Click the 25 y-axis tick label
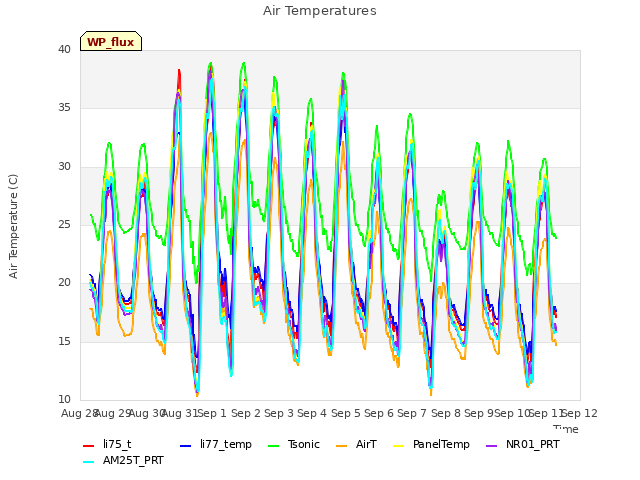The width and height of the screenshot is (640, 480). tap(64, 224)
